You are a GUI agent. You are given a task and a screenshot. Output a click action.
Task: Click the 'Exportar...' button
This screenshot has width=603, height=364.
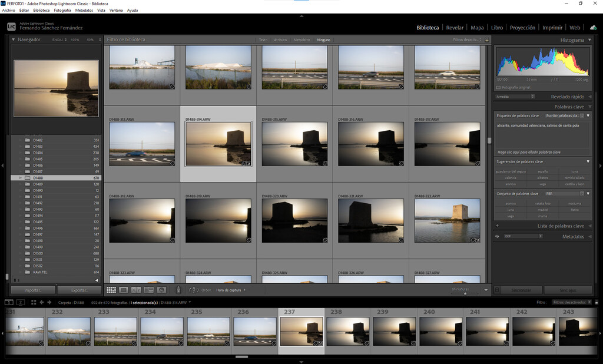[78, 290]
